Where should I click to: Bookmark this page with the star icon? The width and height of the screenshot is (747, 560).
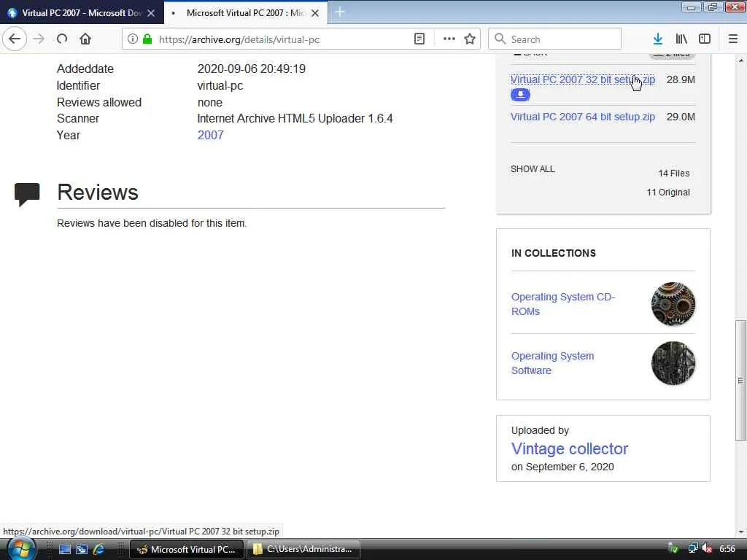coord(470,39)
